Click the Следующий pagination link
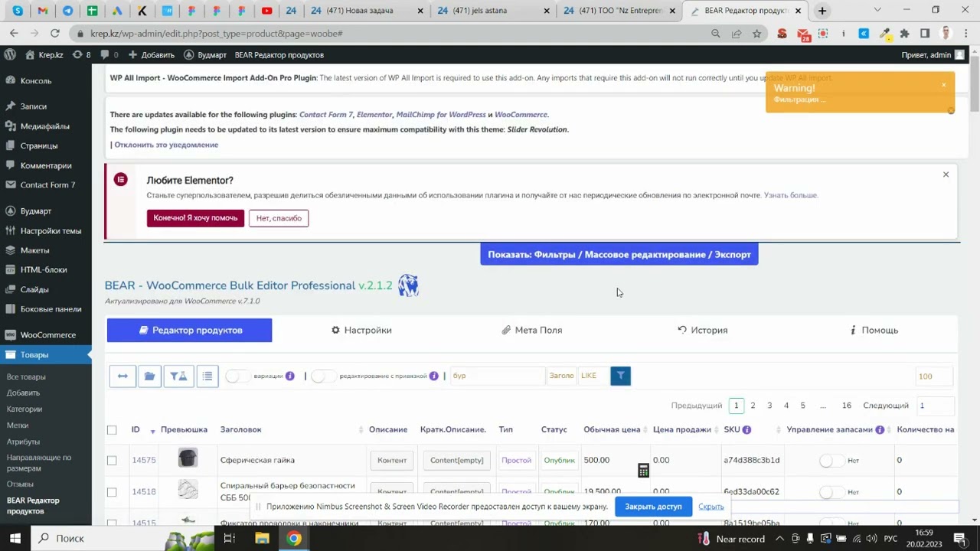This screenshot has width=980, height=551. point(886,406)
